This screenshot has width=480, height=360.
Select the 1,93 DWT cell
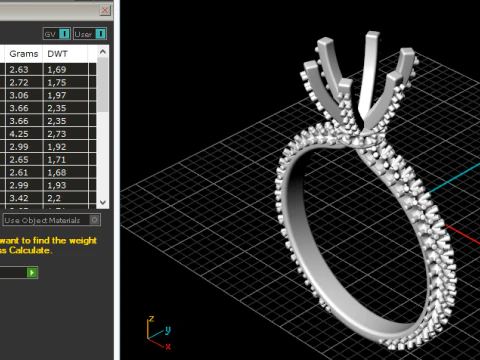click(x=66, y=185)
